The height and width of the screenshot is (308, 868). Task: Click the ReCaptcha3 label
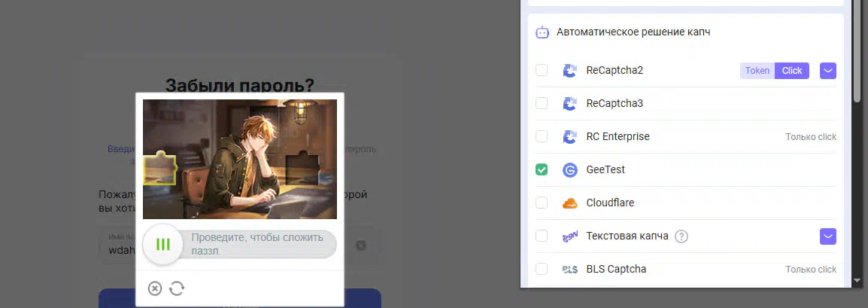tap(615, 103)
